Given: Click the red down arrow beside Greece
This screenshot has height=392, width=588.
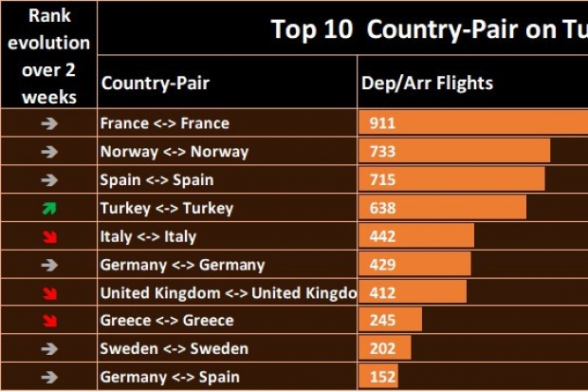Looking at the screenshot, I should coord(49,321).
